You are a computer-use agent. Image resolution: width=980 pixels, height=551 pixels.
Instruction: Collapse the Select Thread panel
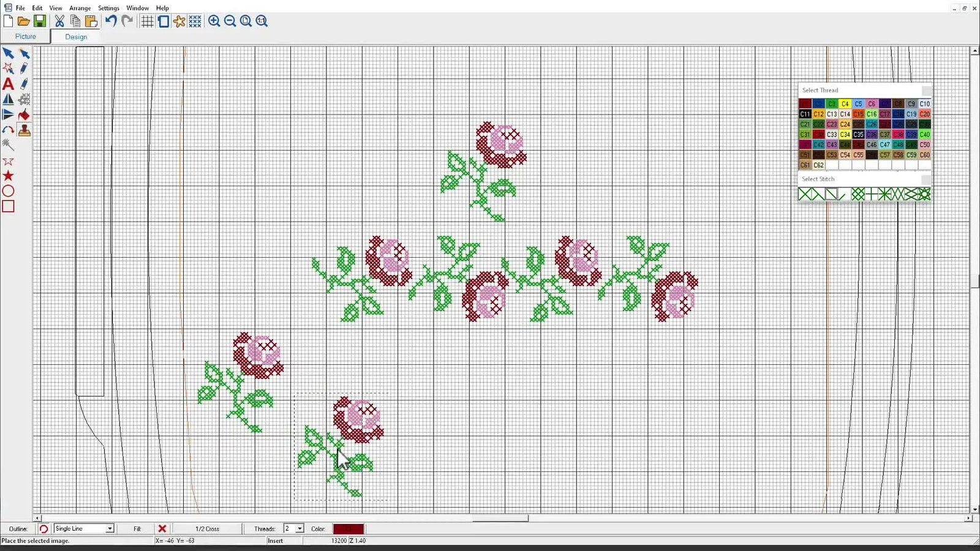pos(925,90)
